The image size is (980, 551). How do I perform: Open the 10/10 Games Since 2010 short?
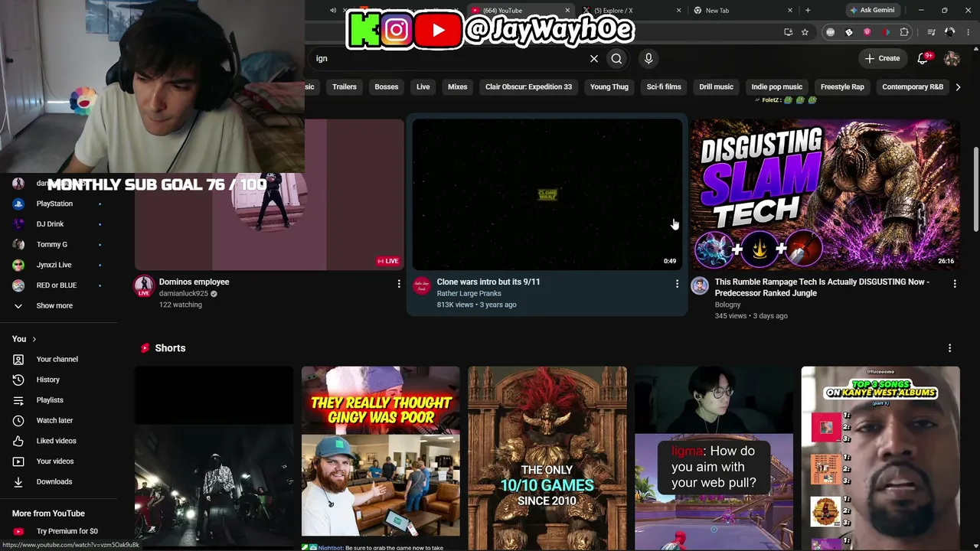(x=547, y=458)
